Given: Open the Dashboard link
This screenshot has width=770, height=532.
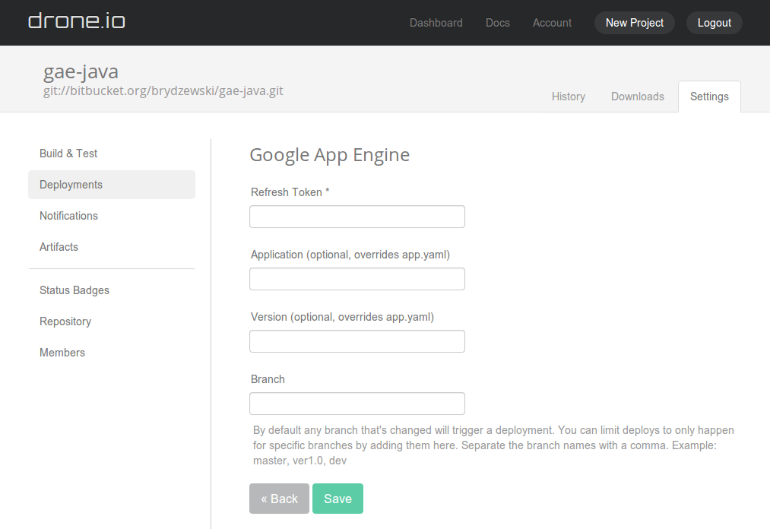Looking at the screenshot, I should 436,23.
